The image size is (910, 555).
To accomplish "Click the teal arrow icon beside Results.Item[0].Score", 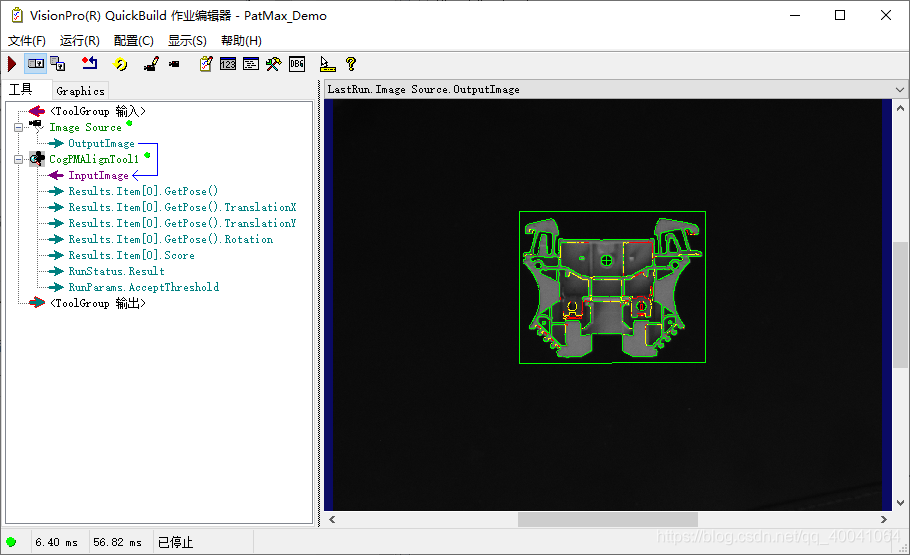I will coord(56,255).
